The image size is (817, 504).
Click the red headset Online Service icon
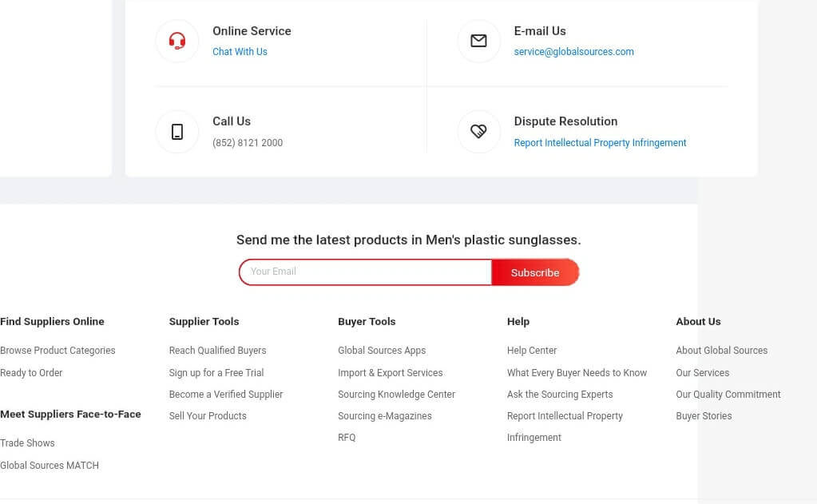[x=177, y=41]
